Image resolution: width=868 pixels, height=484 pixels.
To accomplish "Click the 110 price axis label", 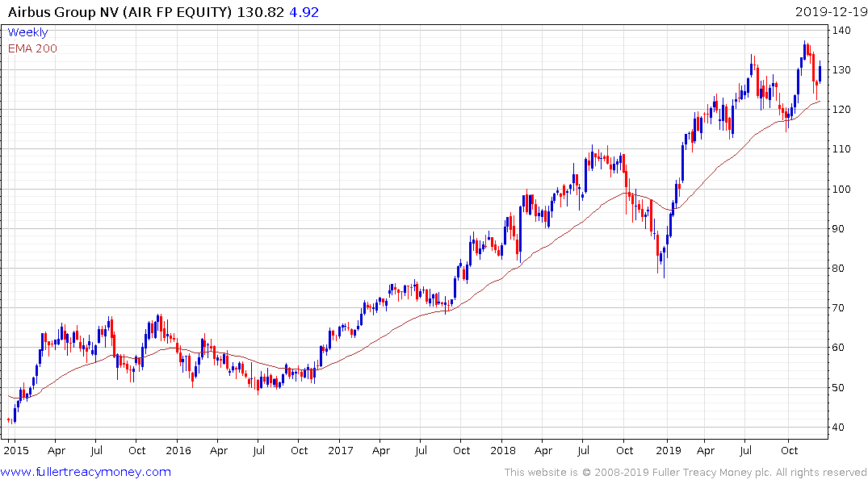I will point(841,149).
